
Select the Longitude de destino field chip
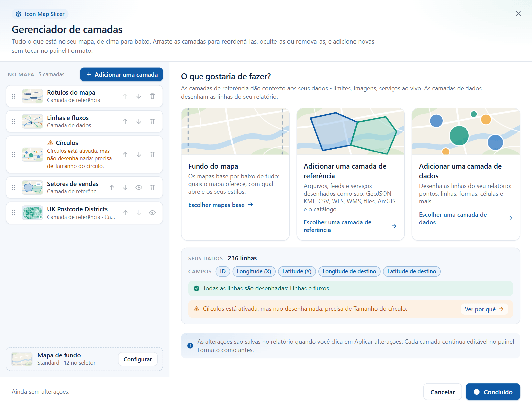[349, 272]
